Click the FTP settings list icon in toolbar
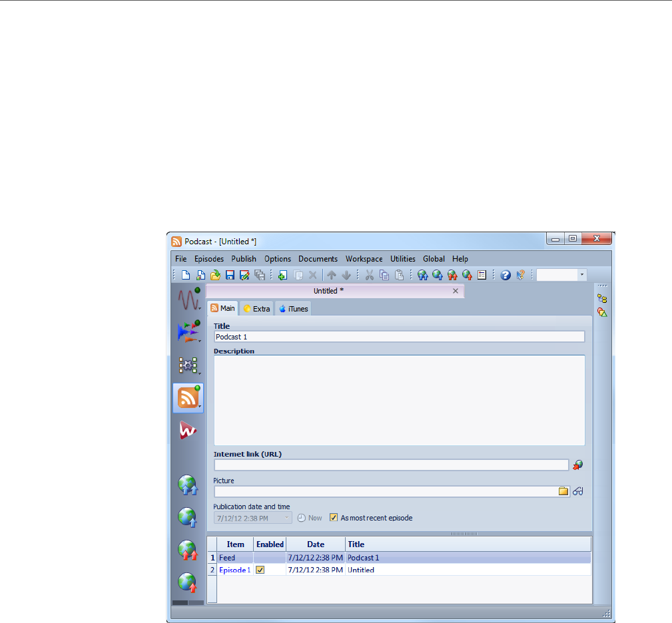 click(x=482, y=275)
